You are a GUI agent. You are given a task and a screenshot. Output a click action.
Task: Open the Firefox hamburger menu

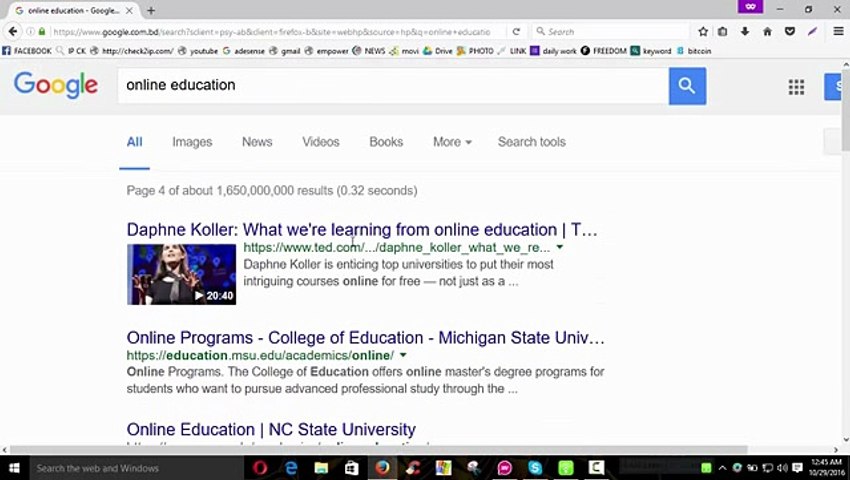pyautogui.click(x=838, y=31)
